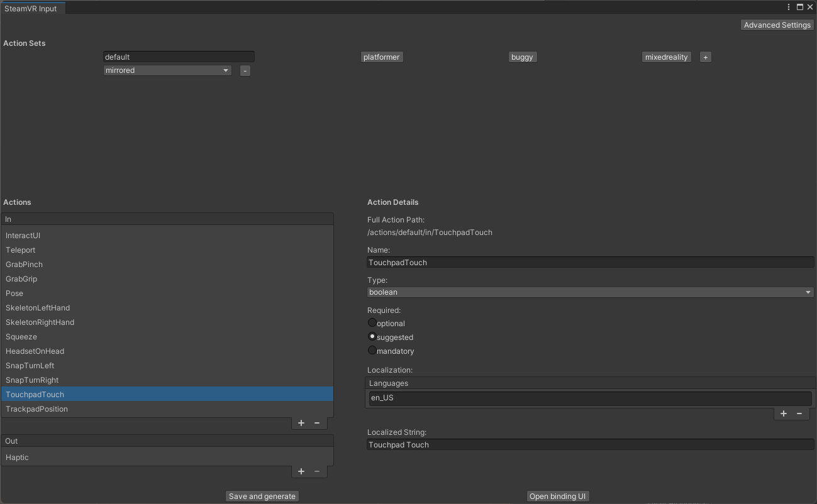Select the Pose action

tap(167, 293)
